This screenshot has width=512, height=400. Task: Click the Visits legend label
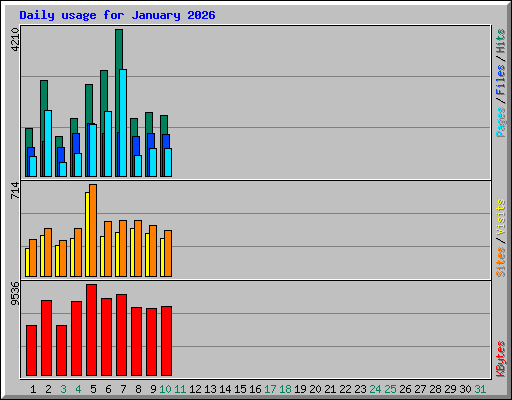tap(500, 217)
